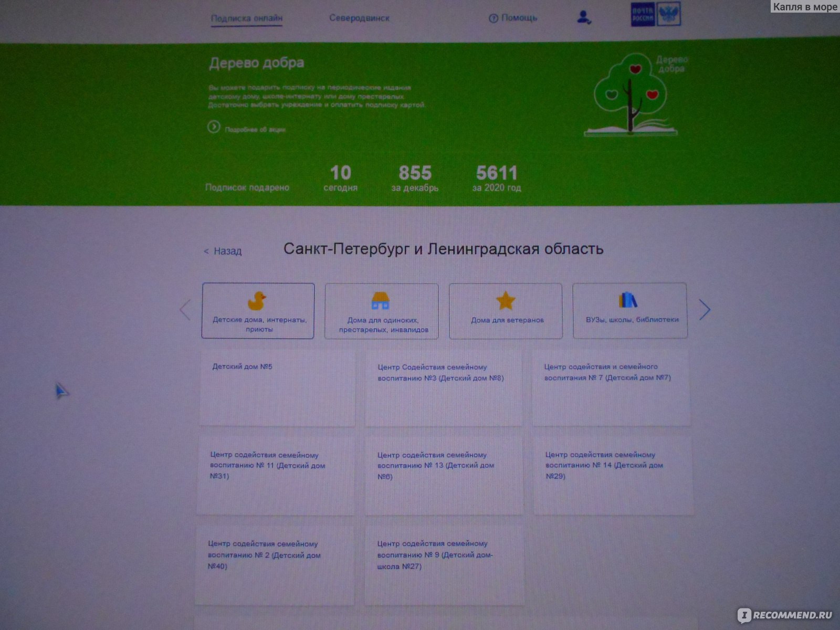Viewport: 840px width, 630px height.
Task: Click the 5611 за 2020 год counter
Action: (x=497, y=178)
